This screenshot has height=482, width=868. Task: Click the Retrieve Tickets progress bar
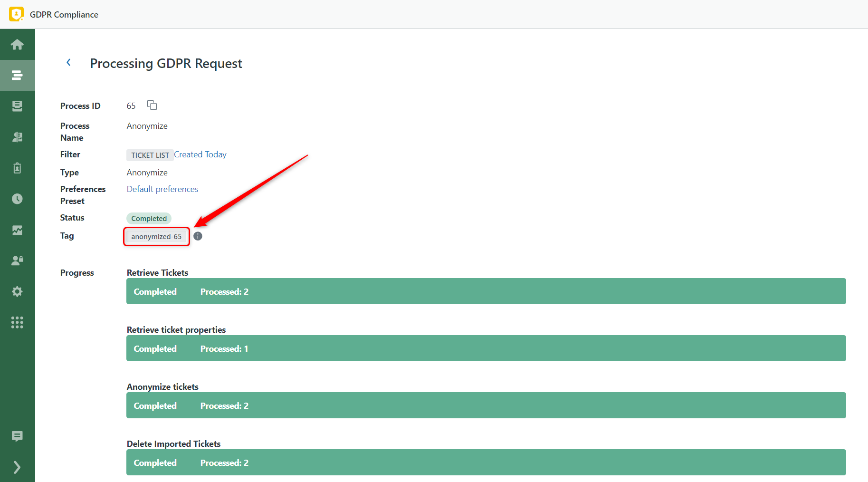tap(486, 291)
